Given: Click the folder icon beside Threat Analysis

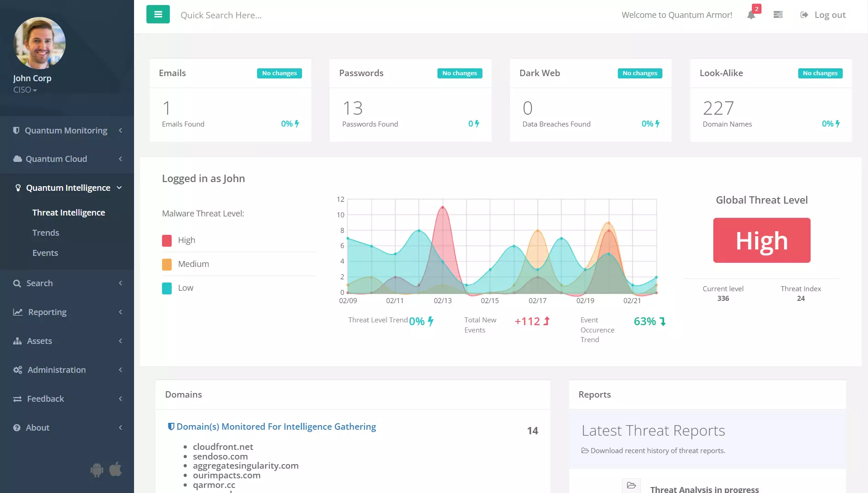Looking at the screenshot, I should click(631, 486).
